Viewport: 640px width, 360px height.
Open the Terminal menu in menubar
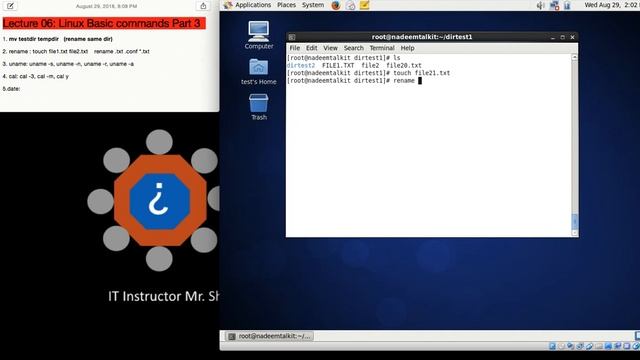coord(382,48)
